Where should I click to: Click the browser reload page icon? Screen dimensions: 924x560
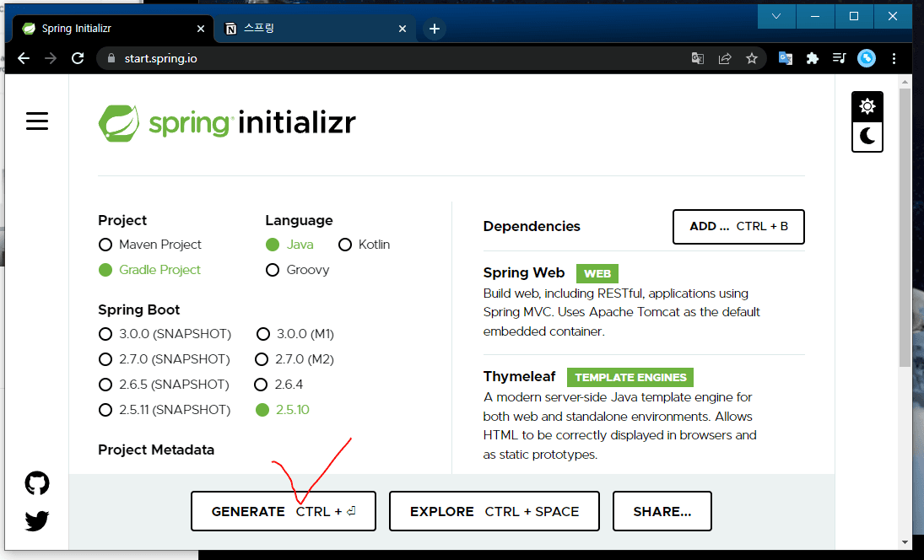[x=78, y=58]
